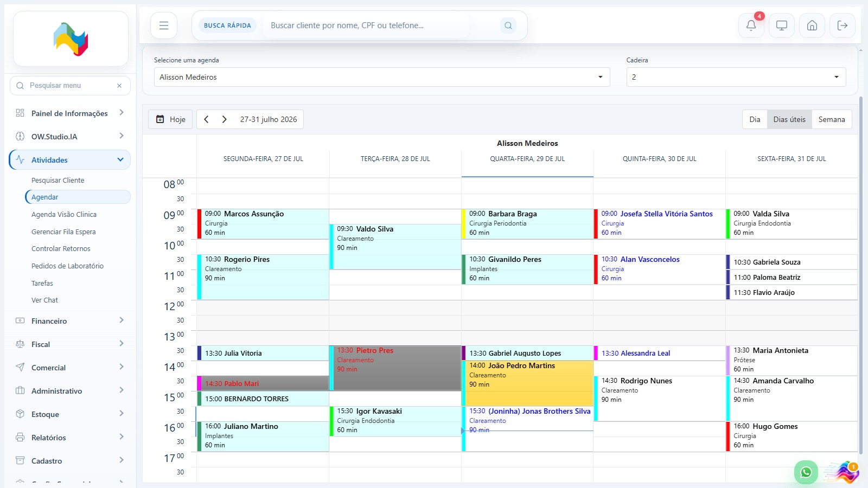Open the Cadeira dropdown
The image size is (868, 488).
pos(736,77)
